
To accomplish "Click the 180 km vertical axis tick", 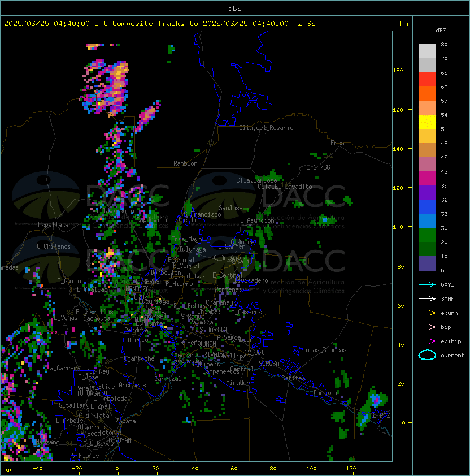I will tap(398, 71).
